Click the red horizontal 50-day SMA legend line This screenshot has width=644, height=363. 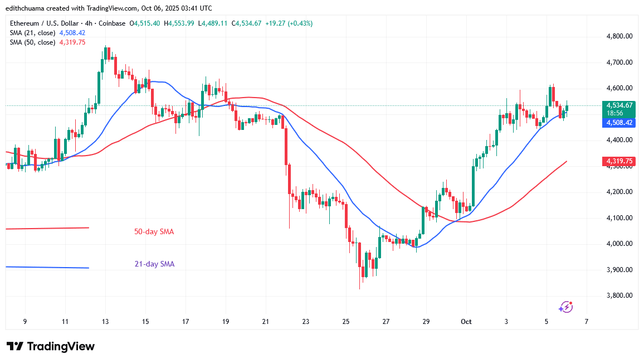pos(47,228)
